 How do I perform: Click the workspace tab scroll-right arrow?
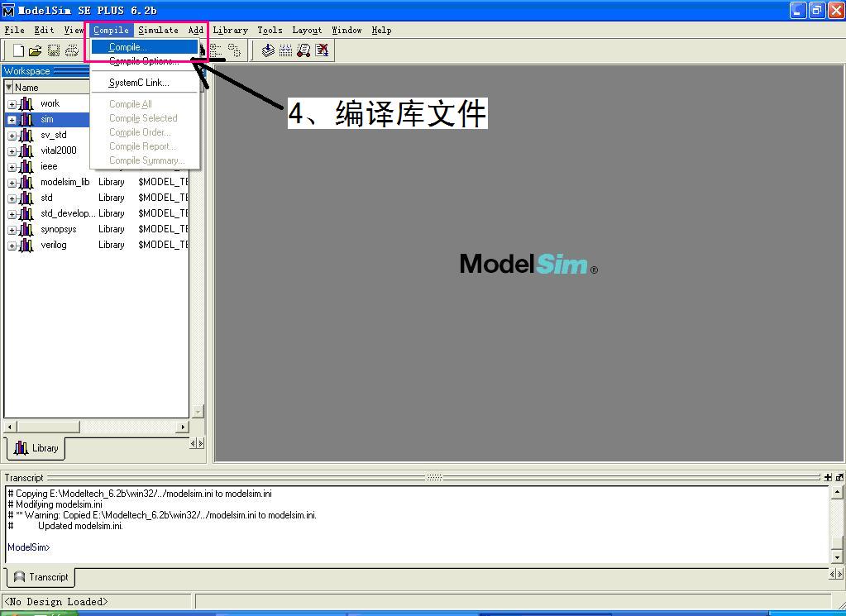point(201,443)
